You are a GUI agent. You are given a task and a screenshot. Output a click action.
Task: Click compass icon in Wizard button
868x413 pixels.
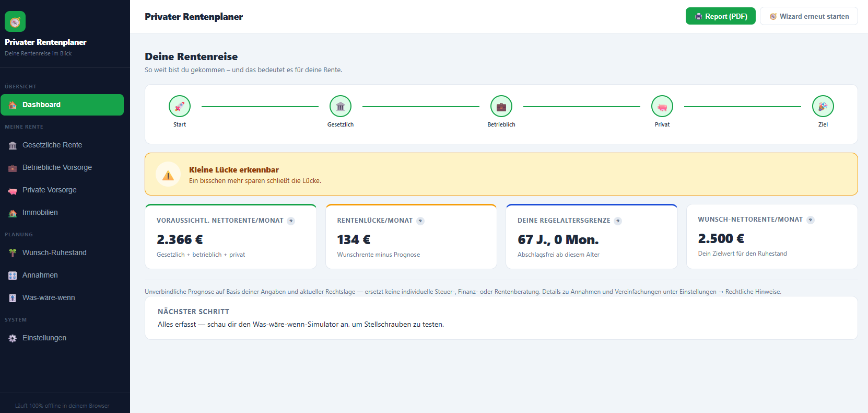tap(773, 17)
